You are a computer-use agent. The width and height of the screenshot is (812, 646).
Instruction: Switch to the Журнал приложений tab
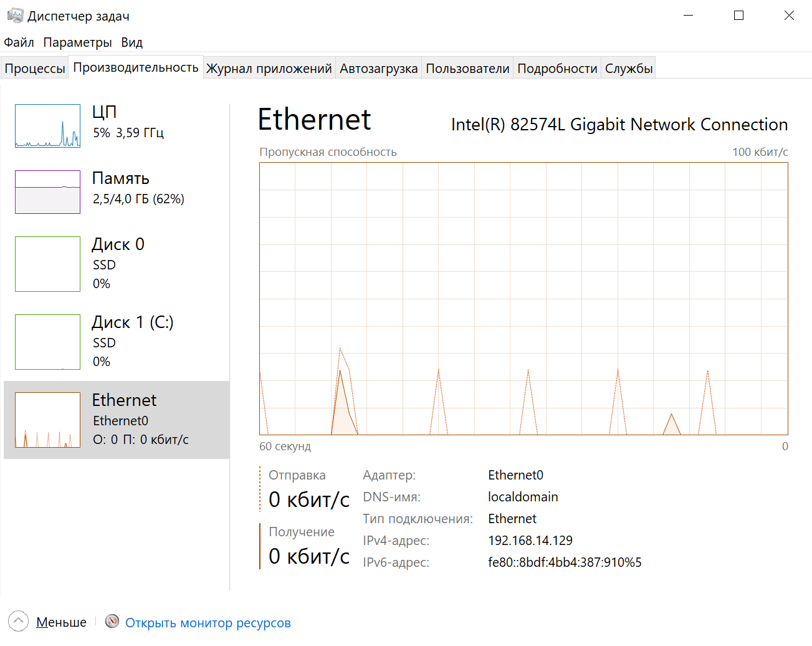click(269, 69)
